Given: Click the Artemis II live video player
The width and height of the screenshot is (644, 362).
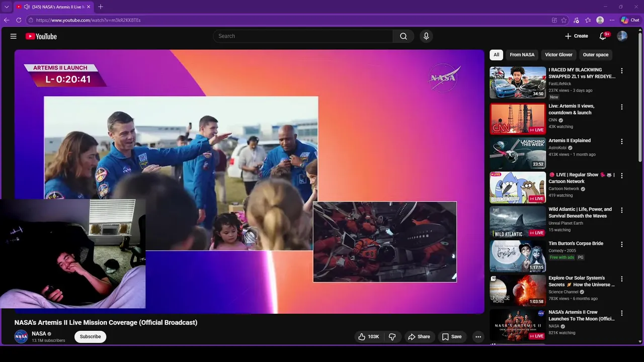Looking at the screenshot, I should coord(249,182).
